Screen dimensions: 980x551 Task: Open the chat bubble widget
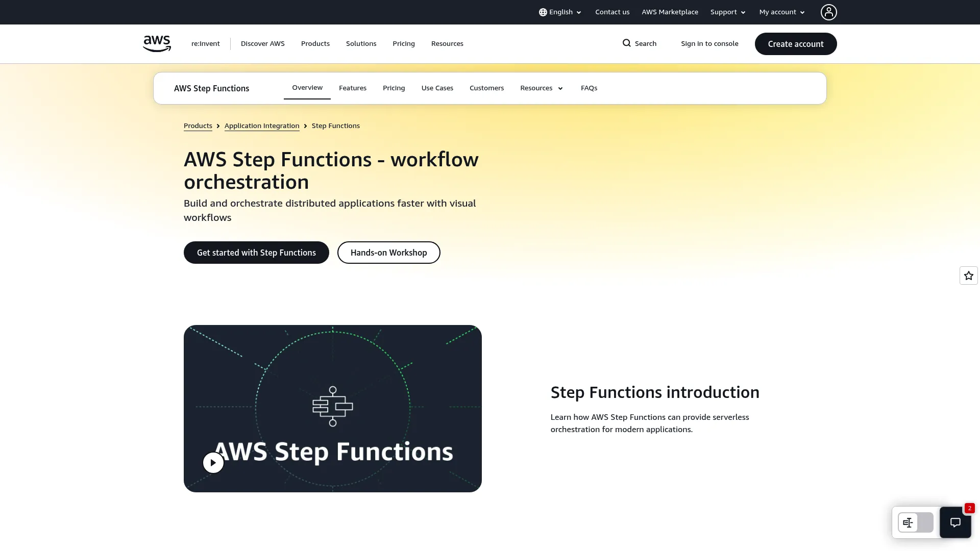(955, 522)
